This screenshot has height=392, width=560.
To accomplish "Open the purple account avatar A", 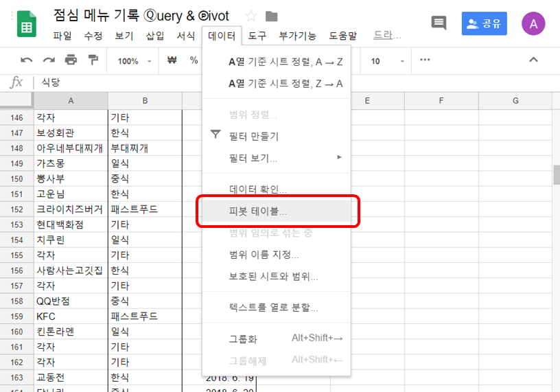I will tap(533, 23).
